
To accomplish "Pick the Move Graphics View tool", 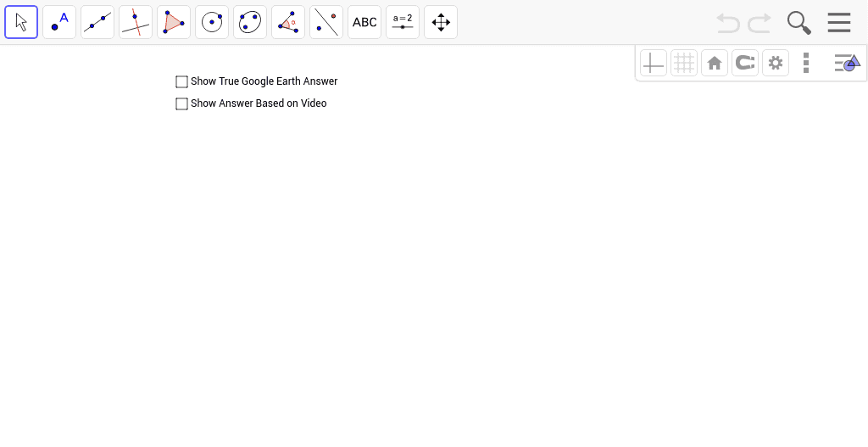I will pyautogui.click(x=441, y=22).
